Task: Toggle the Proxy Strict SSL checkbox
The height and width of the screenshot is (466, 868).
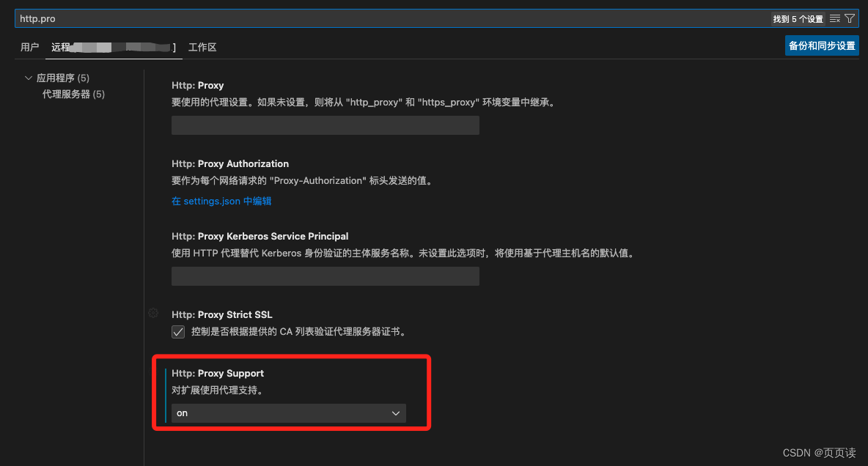Action: pyautogui.click(x=177, y=332)
